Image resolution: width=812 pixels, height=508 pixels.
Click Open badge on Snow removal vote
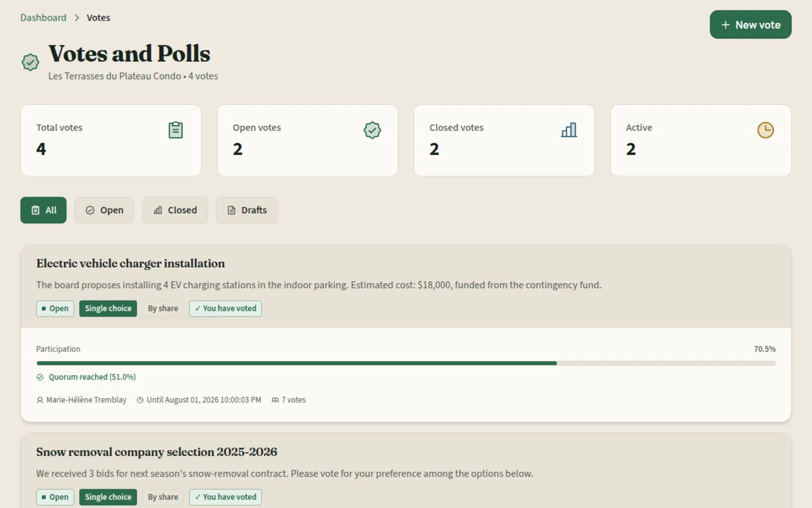click(x=55, y=497)
